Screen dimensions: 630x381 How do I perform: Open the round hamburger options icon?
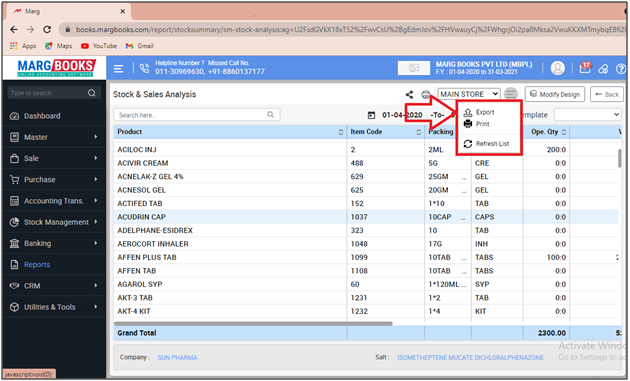(511, 94)
